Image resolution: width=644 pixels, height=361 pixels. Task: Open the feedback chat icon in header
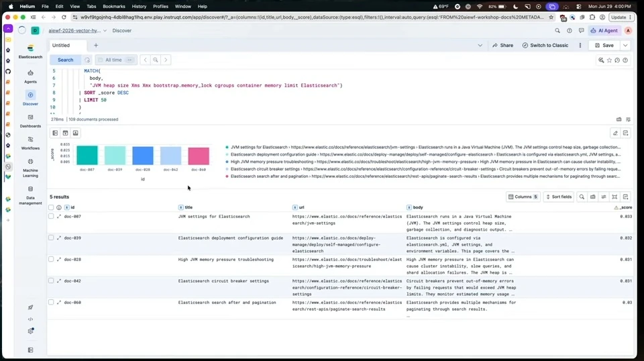(x=581, y=30)
